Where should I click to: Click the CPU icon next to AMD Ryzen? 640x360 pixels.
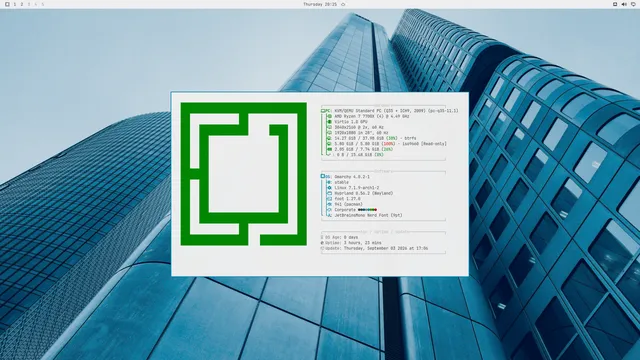click(x=329, y=116)
